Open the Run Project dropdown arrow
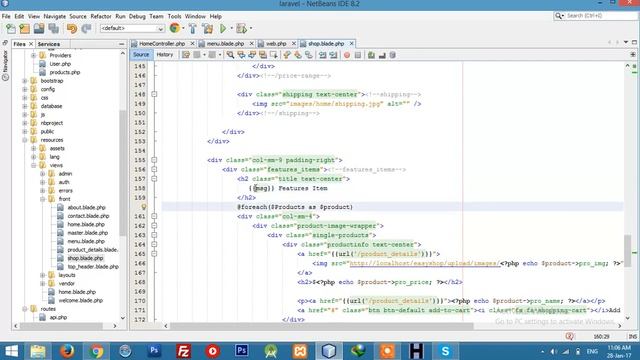The width and height of the screenshot is (640, 360). (231, 29)
